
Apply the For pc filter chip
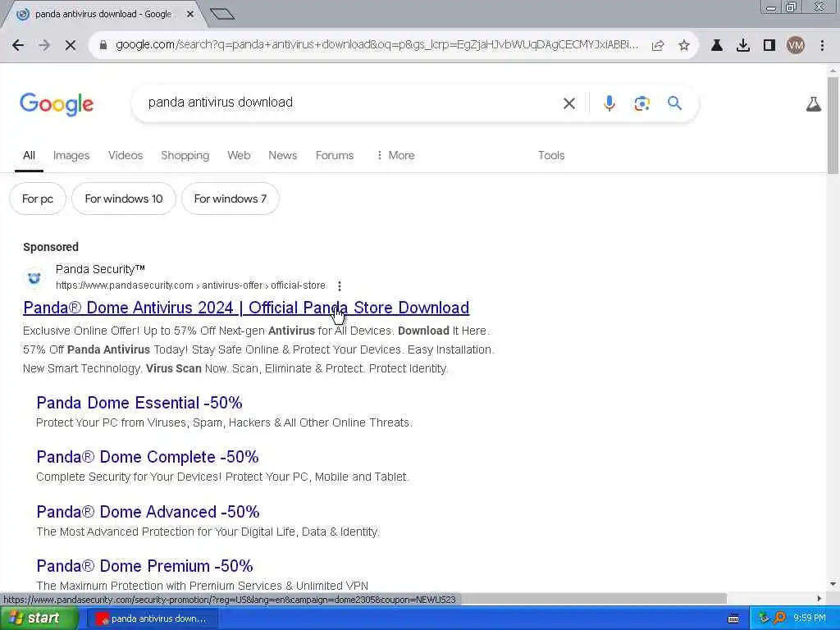point(38,199)
